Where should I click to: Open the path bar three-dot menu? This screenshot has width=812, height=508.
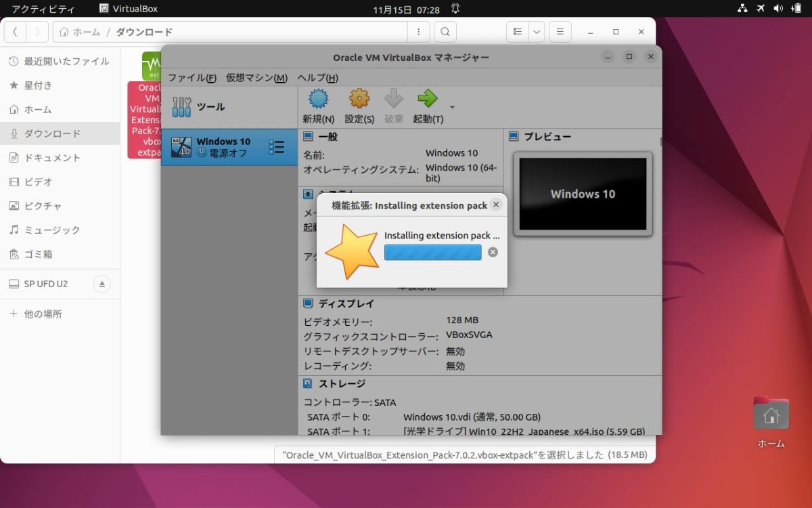(x=418, y=31)
